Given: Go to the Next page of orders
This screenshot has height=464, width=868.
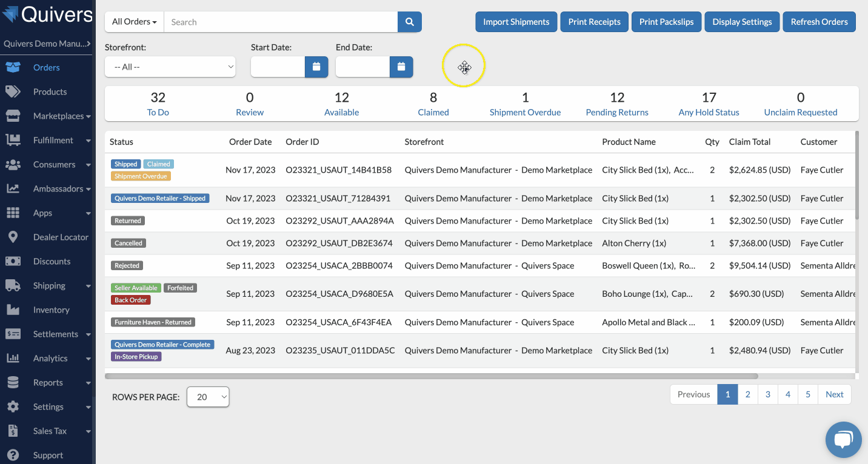Looking at the screenshot, I should [x=835, y=394].
